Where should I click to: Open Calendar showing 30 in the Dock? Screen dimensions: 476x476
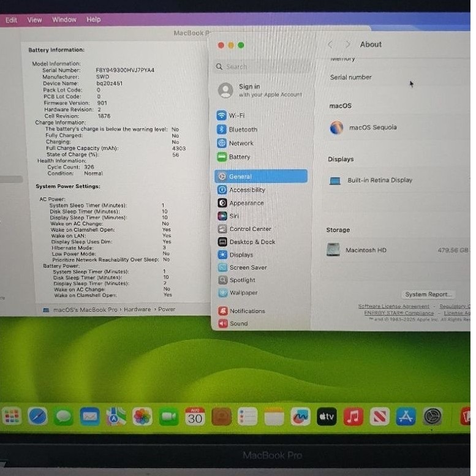pos(195,416)
